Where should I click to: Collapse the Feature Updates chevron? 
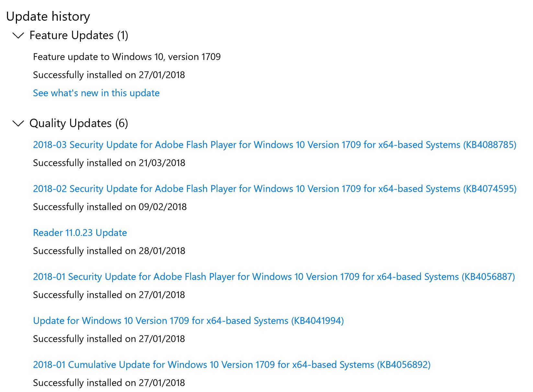(x=18, y=36)
